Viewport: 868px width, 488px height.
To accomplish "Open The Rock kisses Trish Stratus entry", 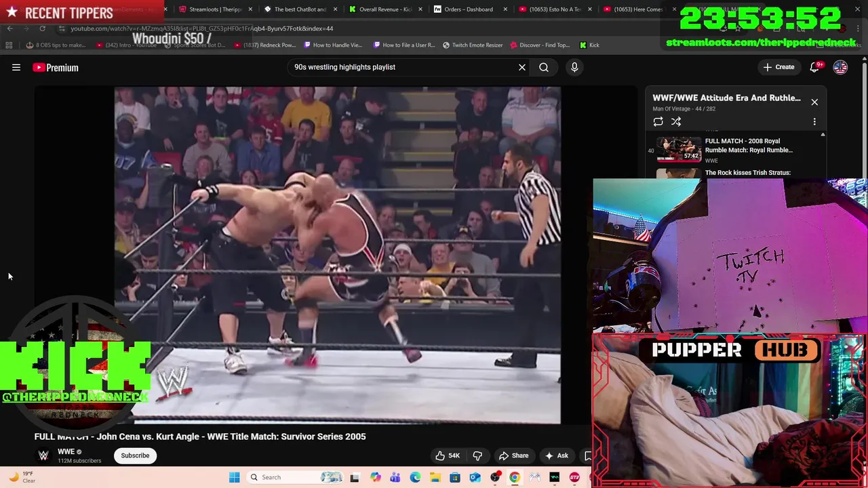I will (748, 173).
